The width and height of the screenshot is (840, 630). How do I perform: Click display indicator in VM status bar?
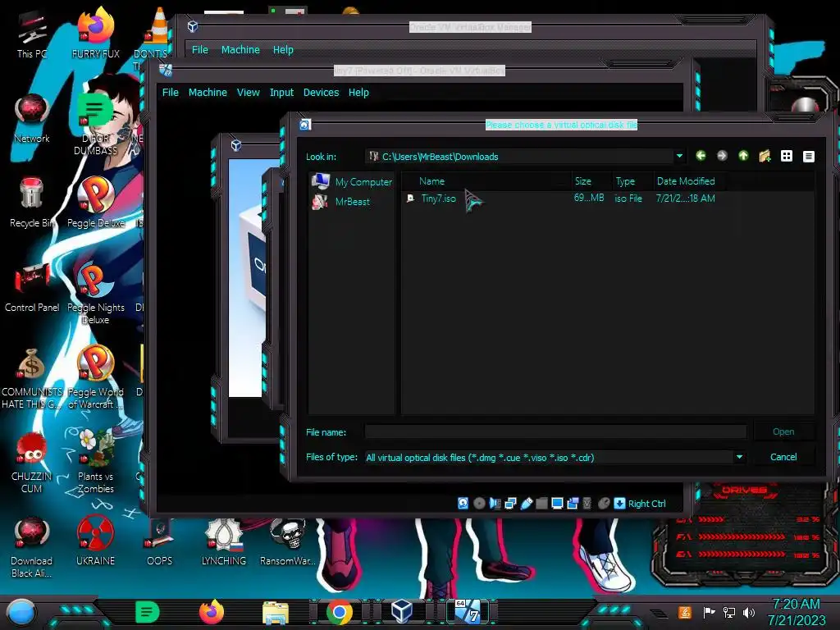pos(557,503)
